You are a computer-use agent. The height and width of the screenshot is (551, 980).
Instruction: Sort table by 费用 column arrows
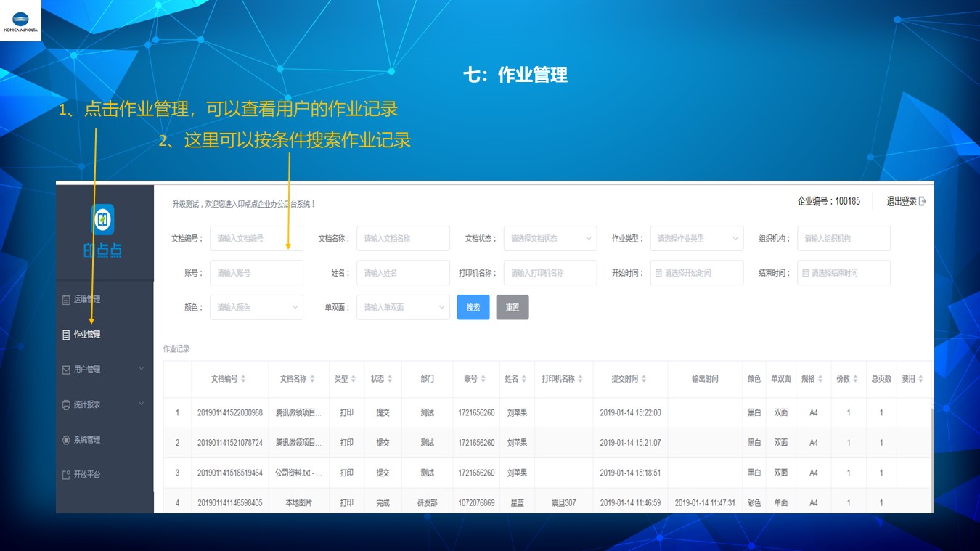[x=920, y=379]
